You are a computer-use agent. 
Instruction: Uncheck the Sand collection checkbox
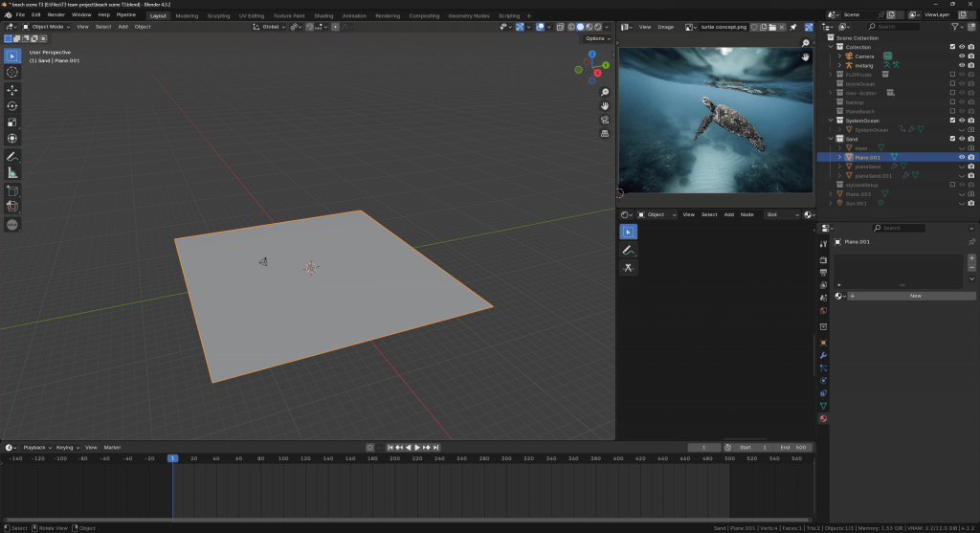click(951, 139)
